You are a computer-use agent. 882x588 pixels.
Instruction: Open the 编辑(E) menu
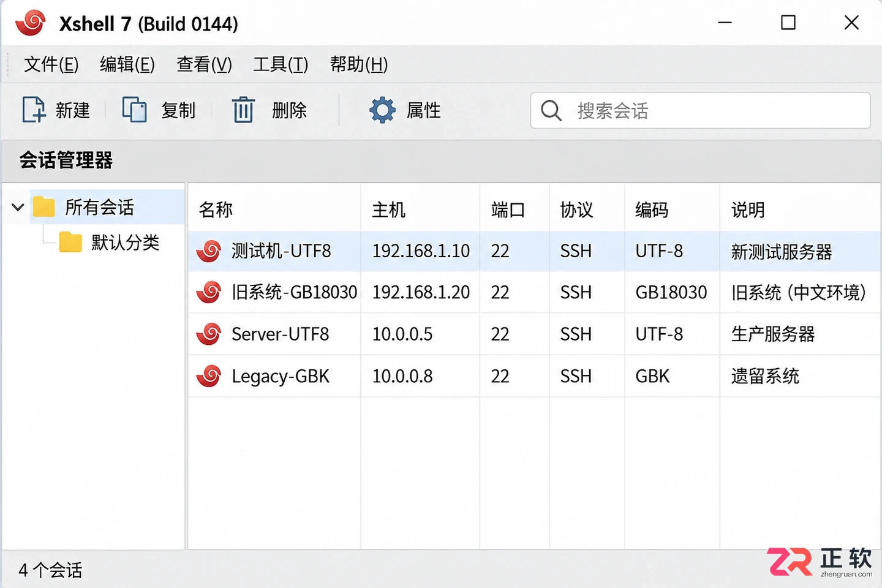tap(127, 64)
